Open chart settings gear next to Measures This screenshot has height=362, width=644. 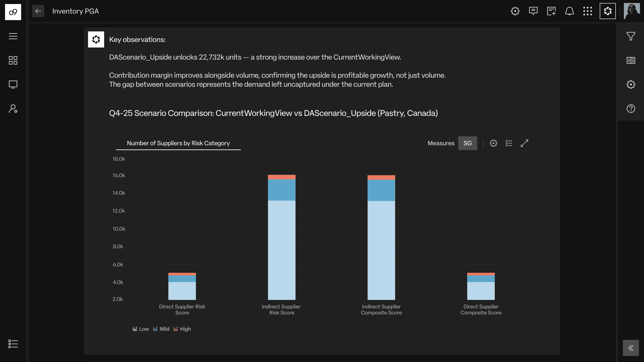coord(493,143)
